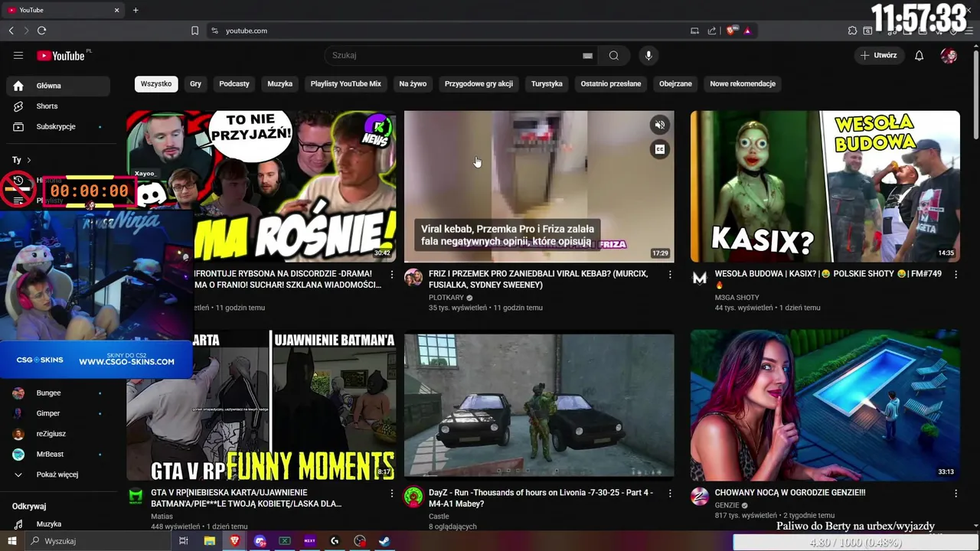The width and height of the screenshot is (980, 551).
Task: Open the Gimper subscription channel
Action: [x=58, y=413]
